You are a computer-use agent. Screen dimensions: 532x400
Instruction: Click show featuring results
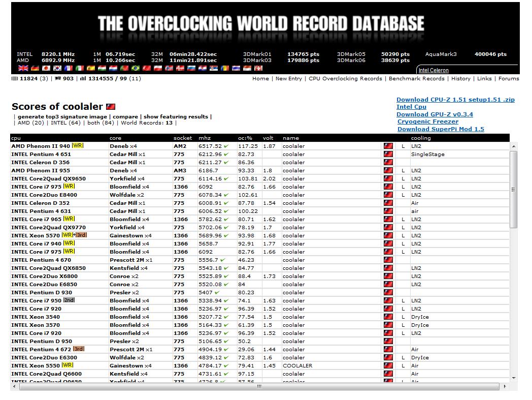coord(176,116)
